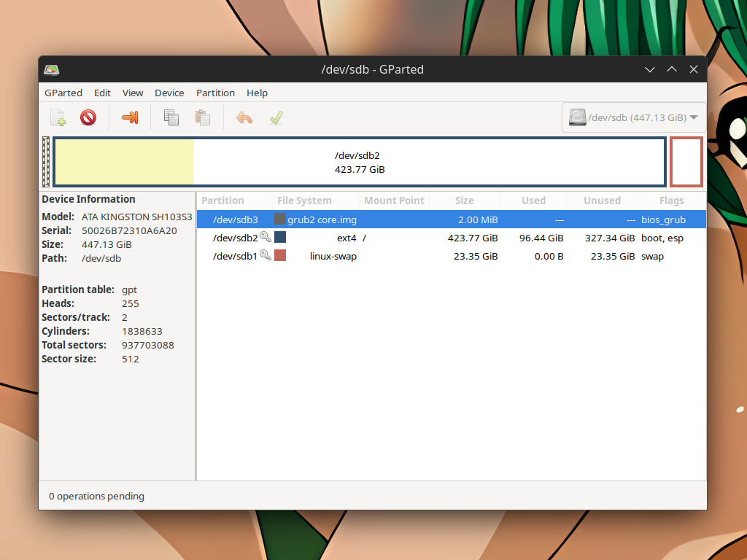Click the Paste partition toolbar icon

[202, 117]
